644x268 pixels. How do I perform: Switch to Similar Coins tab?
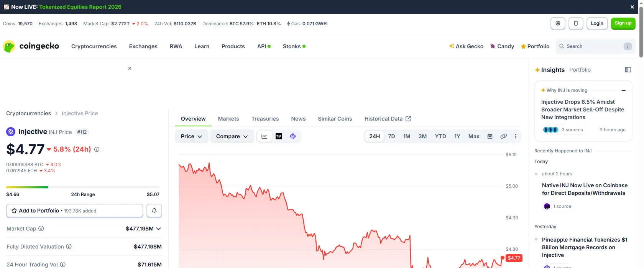(335, 119)
